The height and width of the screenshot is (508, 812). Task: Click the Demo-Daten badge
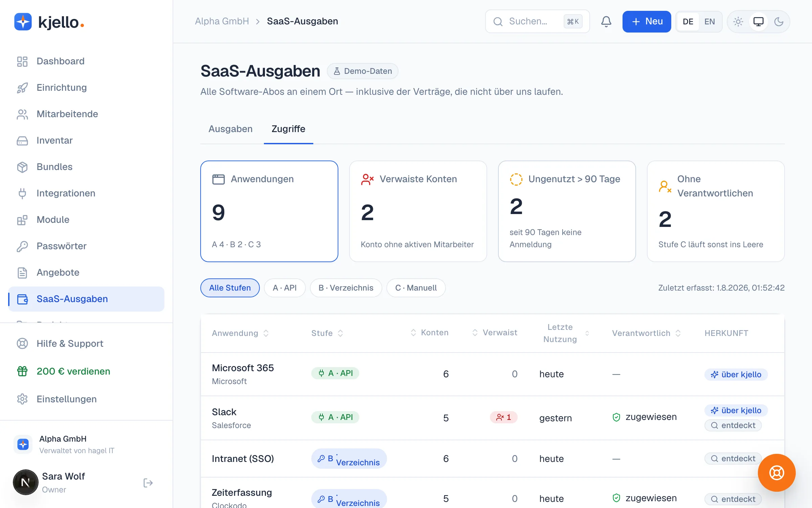coord(362,71)
